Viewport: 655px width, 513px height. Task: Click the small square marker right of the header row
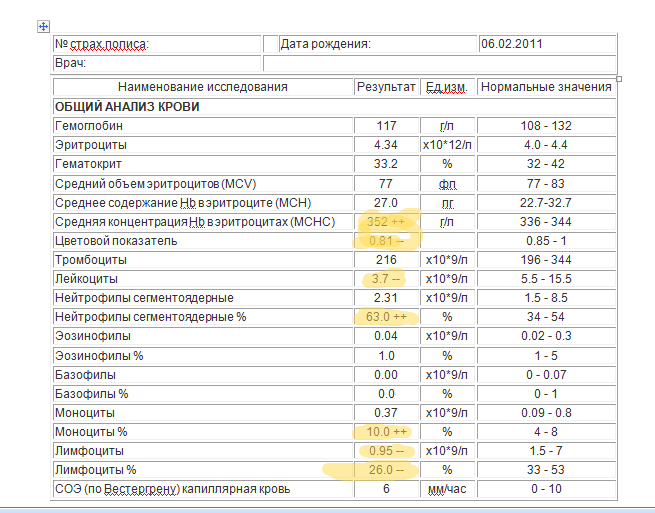[620, 79]
